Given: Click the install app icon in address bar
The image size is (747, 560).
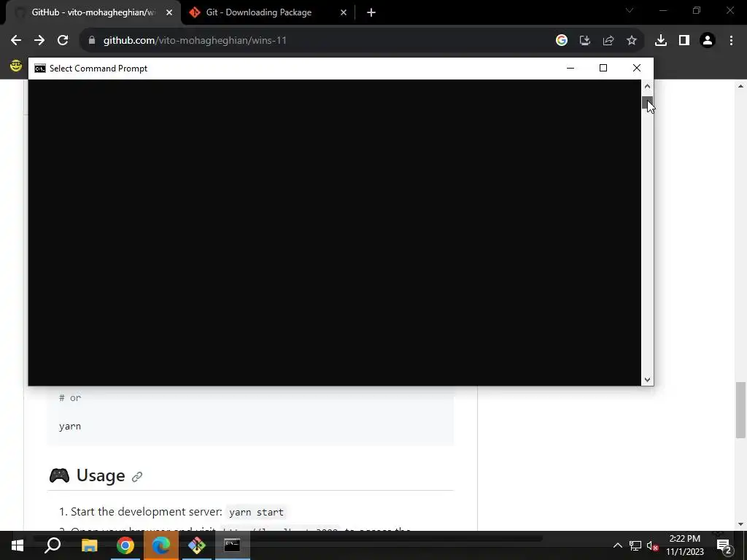Looking at the screenshot, I should 585,41.
